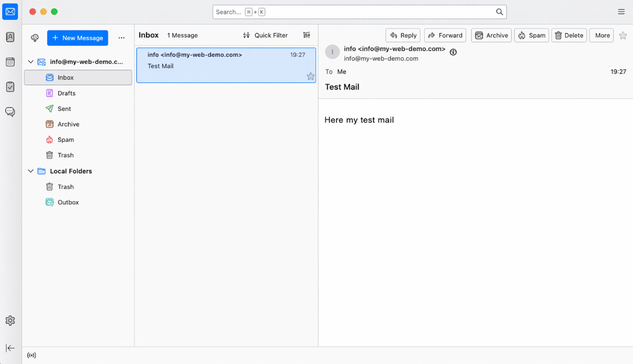Click the Delete message button
This screenshot has height=364, width=633.
569,35
